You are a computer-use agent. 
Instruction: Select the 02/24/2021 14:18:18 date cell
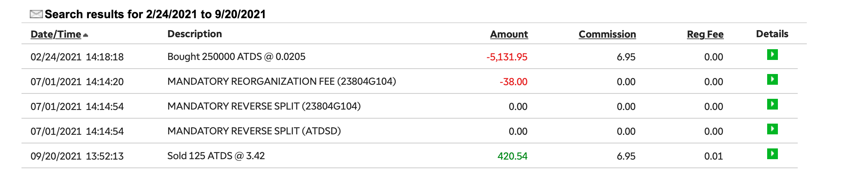(77, 57)
